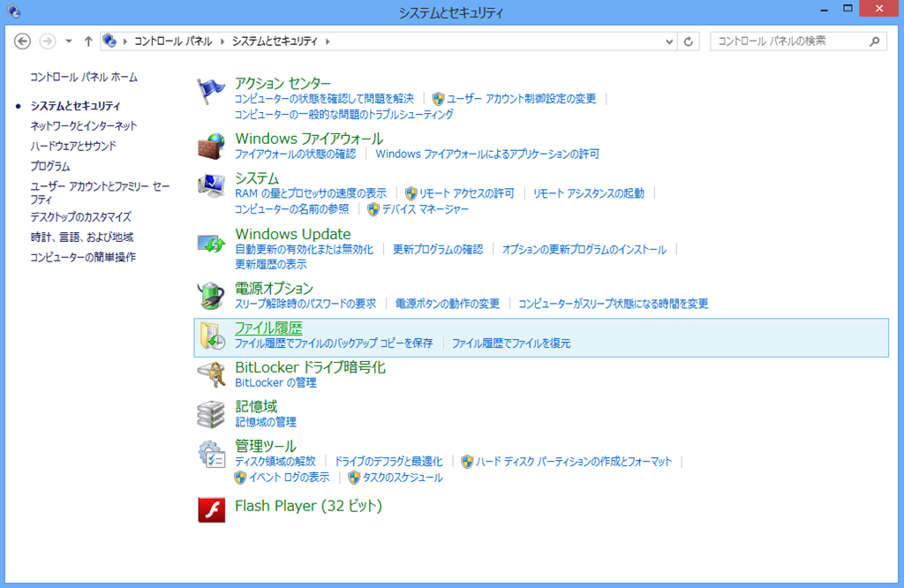
Task: Select デスクトップのカスタマイズ in sidebar
Action: coord(80,217)
